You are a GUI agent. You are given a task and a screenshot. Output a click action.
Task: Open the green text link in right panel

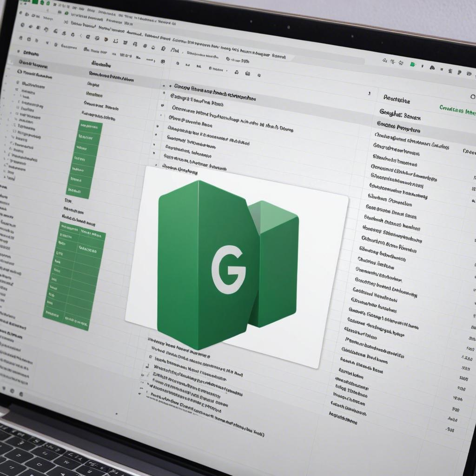(457, 110)
